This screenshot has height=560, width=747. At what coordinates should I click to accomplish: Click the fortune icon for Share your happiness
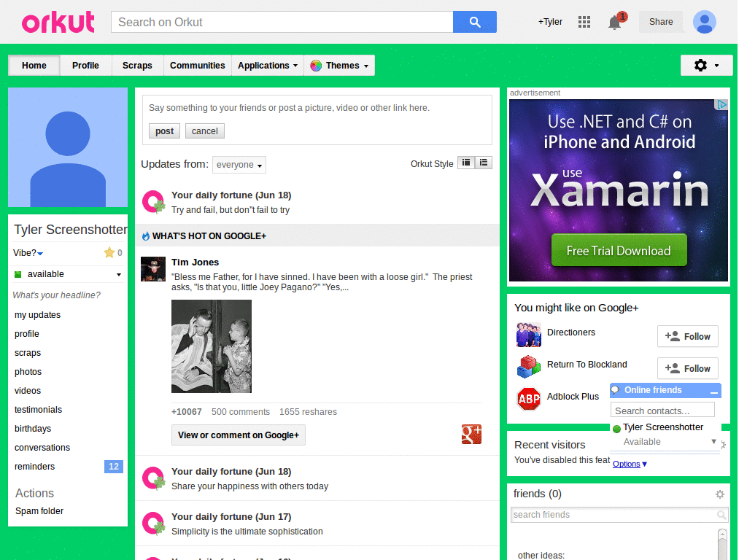click(153, 478)
